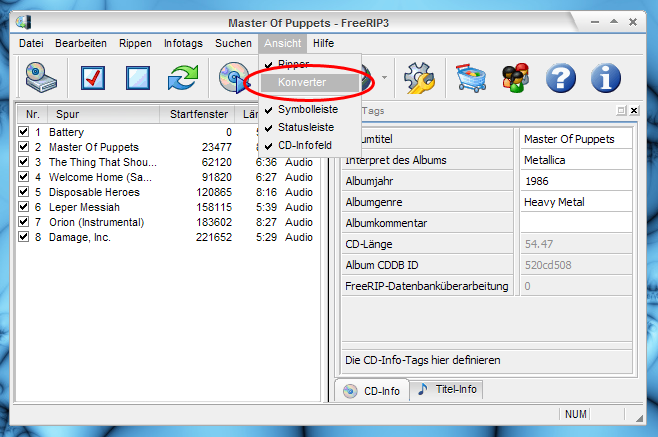
Task: Click the CD drive rip icon
Action: 41,78
